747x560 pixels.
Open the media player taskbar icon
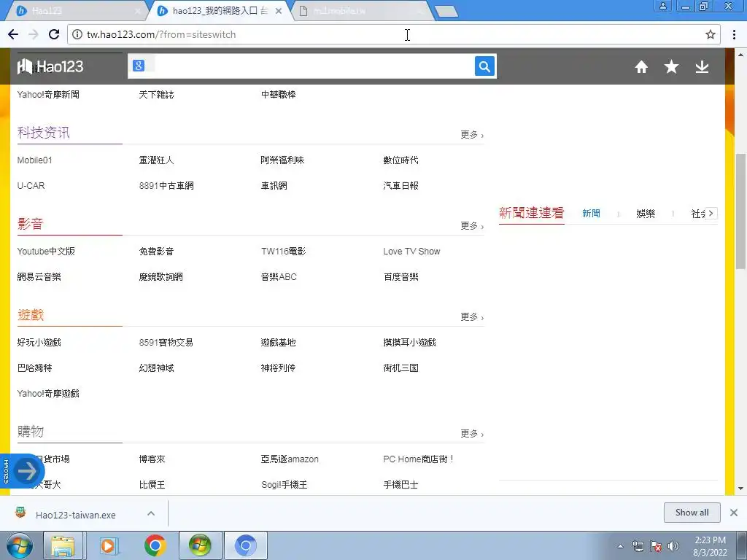[x=109, y=545]
